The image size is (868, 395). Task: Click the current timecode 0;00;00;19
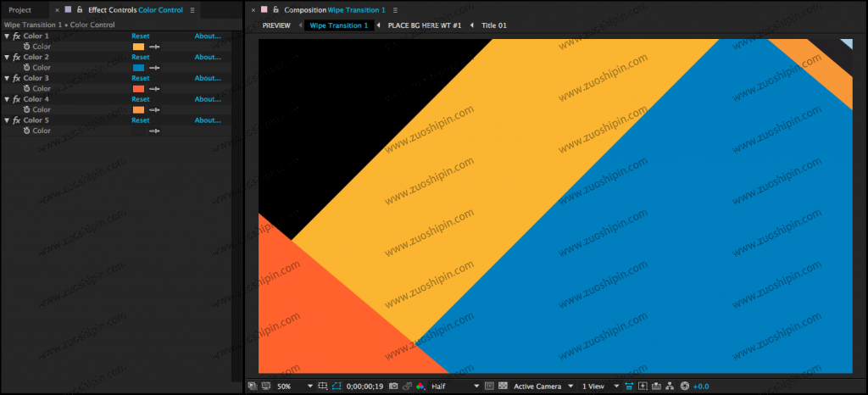coord(365,387)
